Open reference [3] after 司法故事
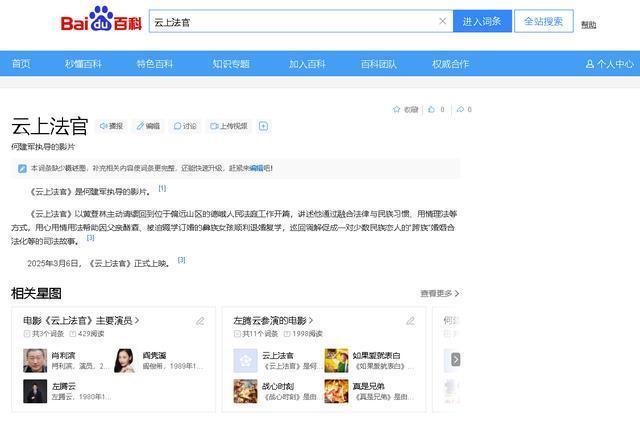640x428 pixels. [x=91, y=237]
